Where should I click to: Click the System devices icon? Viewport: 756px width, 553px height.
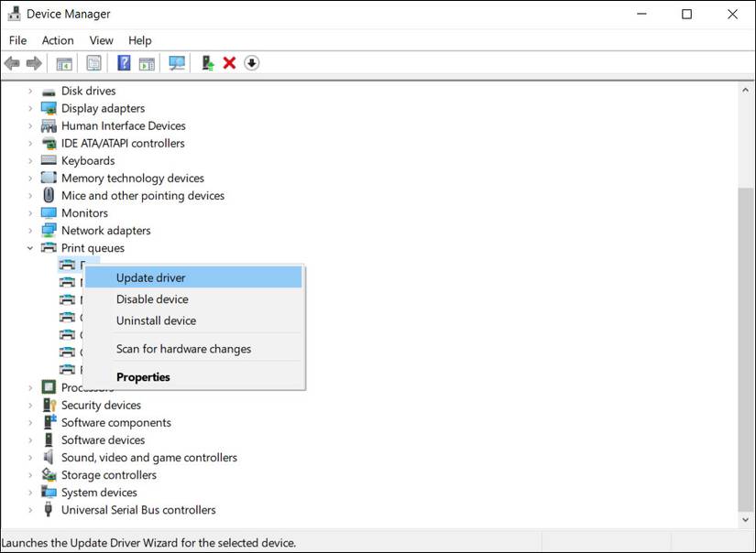(x=49, y=492)
